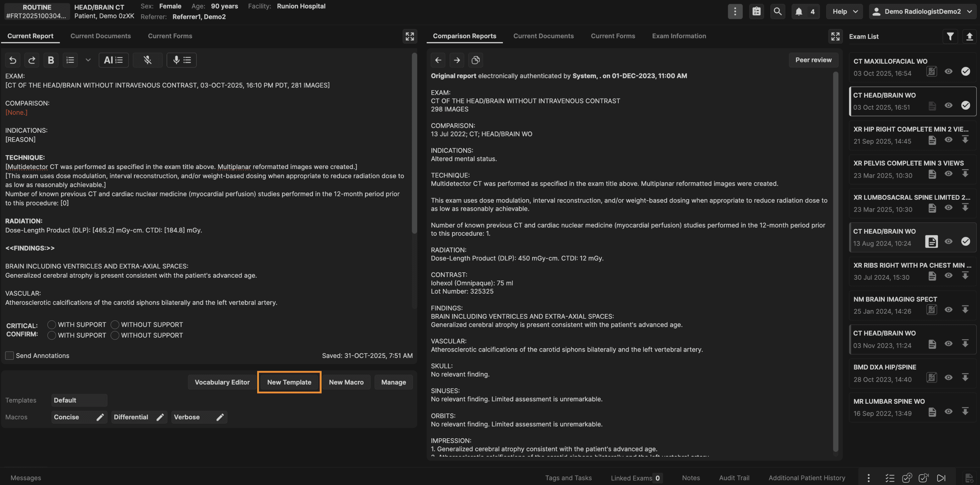
Task: Open the notifications bell icon
Action: point(799,12)
